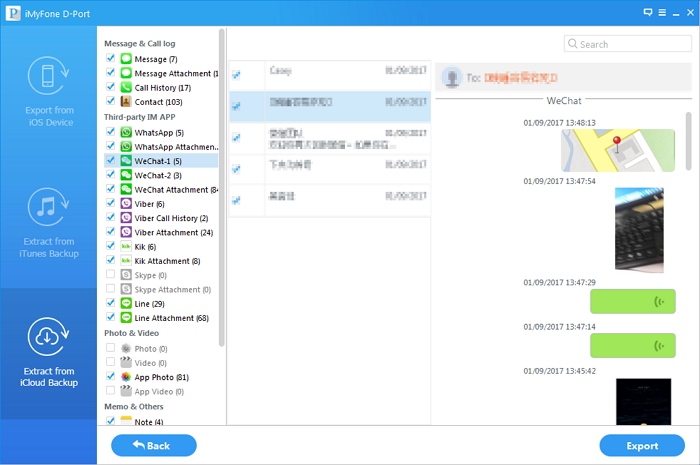This screenshot has width=700, height=465.
Task: Open the keyboard photo thumbnail
Action: coord(639,229)
